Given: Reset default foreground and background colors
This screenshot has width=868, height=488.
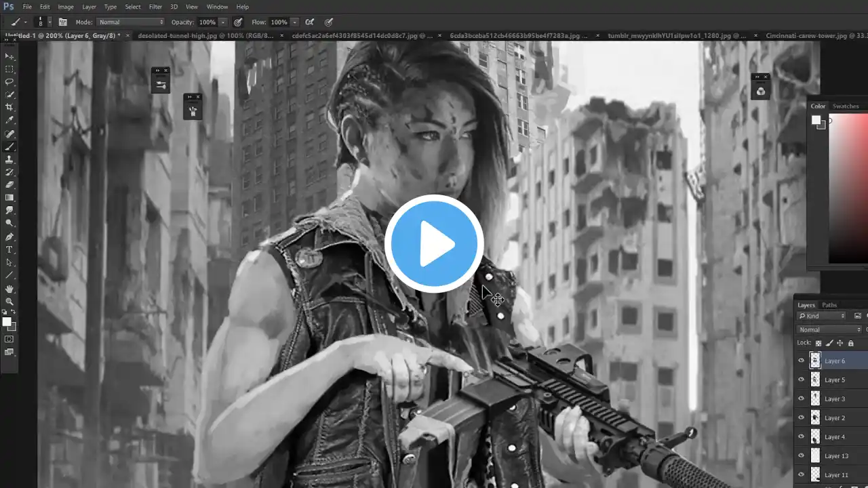Looking at the screenshot, I should coord(5,312).
